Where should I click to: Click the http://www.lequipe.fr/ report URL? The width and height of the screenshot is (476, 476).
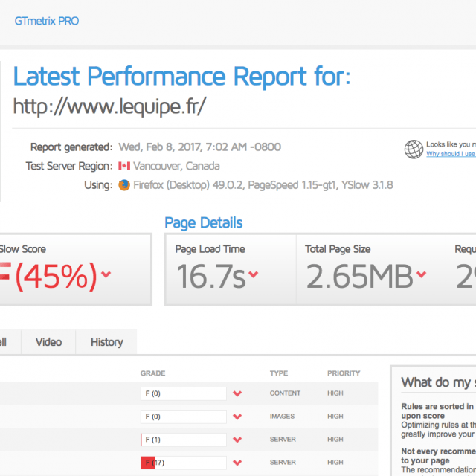pyautogui.click(x=109, y=106)
